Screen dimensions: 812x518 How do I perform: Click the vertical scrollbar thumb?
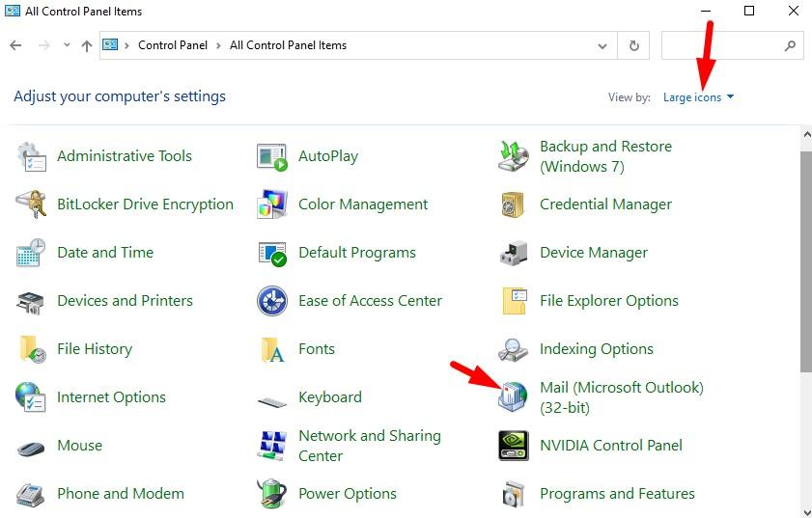[806, 261]
